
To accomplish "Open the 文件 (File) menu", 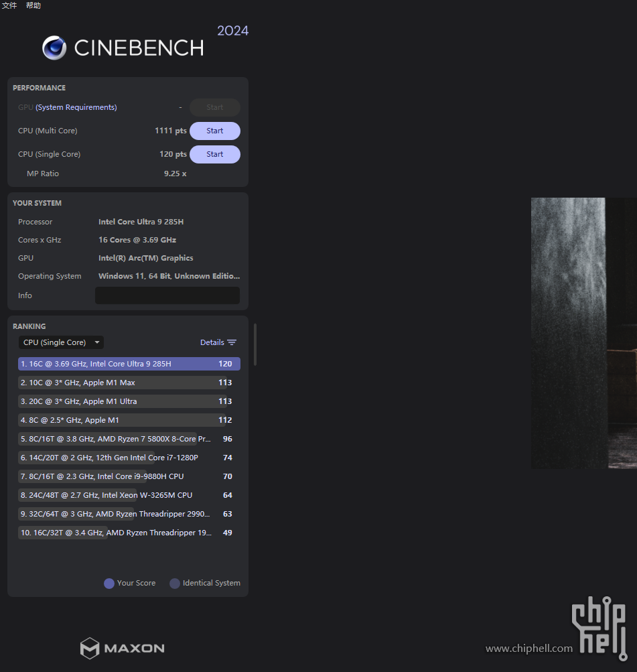I will (x=9, y=5).
